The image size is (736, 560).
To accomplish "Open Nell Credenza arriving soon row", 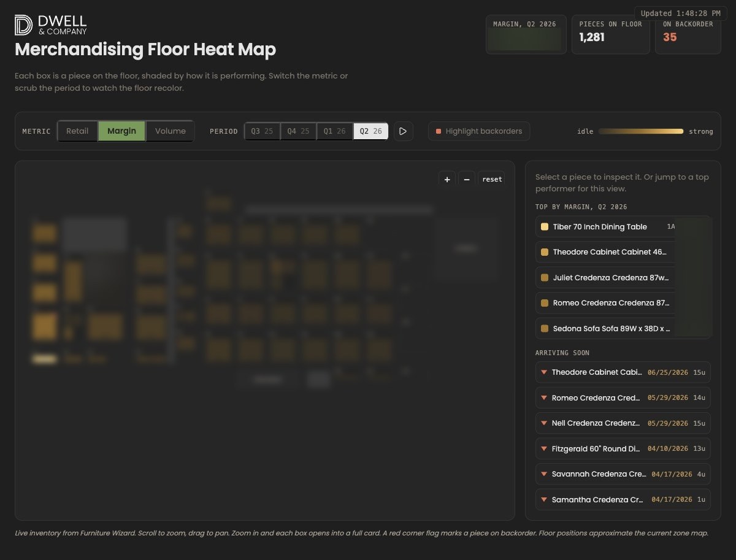I will point(623,423).
